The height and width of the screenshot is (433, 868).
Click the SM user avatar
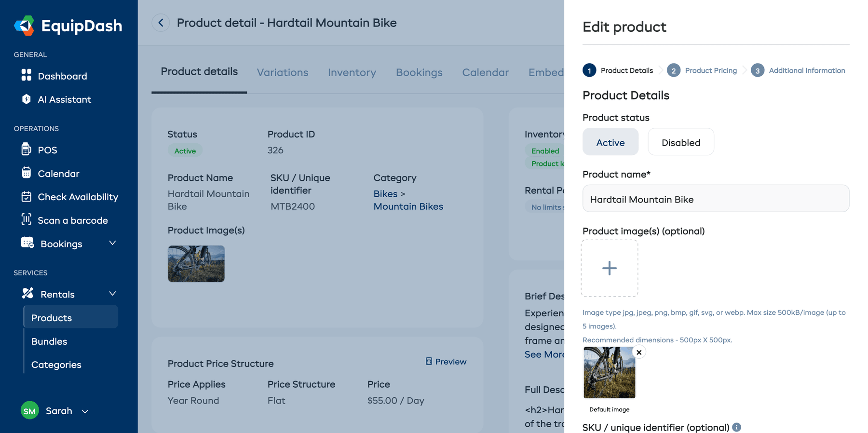point(30,411)
